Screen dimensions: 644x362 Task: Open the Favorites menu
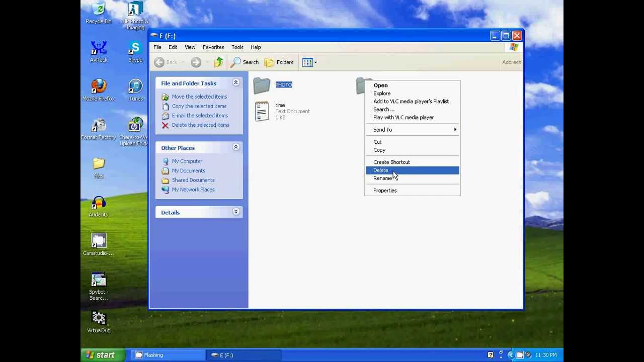click(x=213, y=47)
